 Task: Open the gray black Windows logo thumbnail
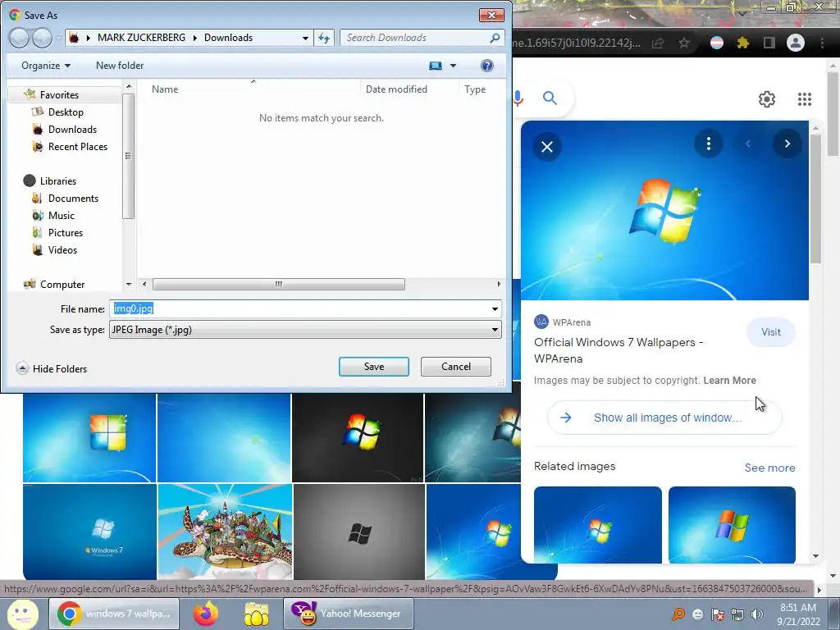pyautogui.click(x=359, y=532)
